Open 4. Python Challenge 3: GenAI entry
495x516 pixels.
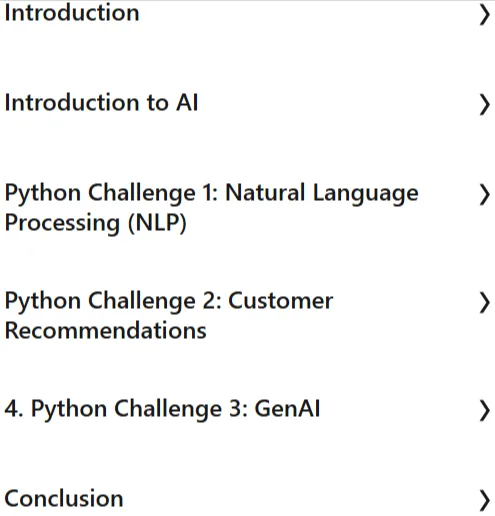point(163,409)
